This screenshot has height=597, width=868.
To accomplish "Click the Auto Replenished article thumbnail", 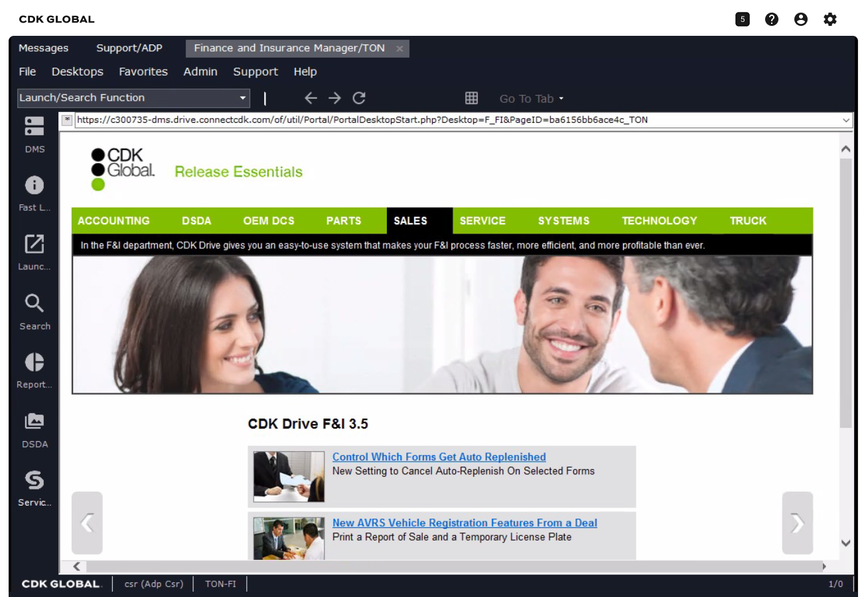I will tap(289, 476).
